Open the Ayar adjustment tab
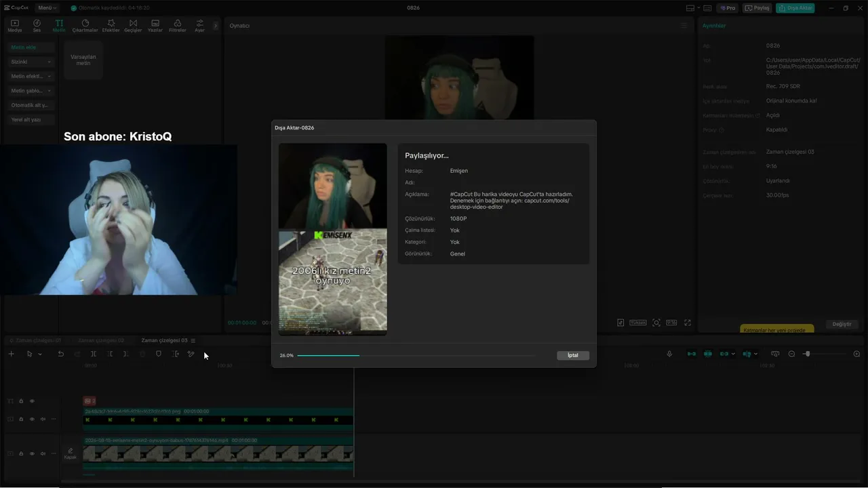The image size is (868, 488). pyautogui.click(x=199, y=26)
